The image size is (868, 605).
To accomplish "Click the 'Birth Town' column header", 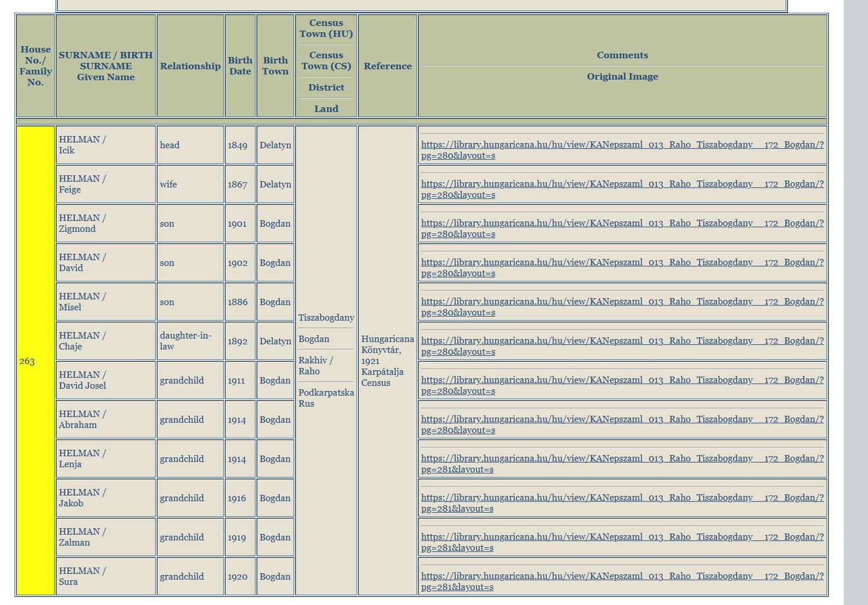I will click(275, 66).
